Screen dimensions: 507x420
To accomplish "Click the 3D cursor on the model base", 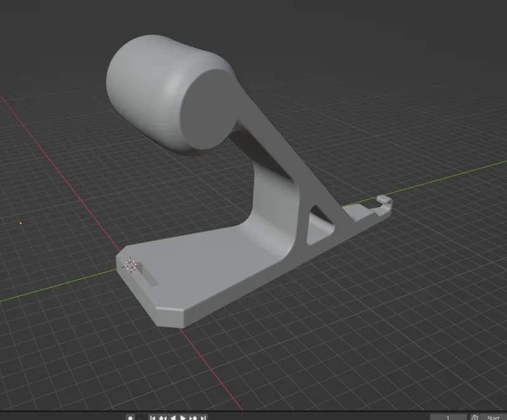I will 131,265.
